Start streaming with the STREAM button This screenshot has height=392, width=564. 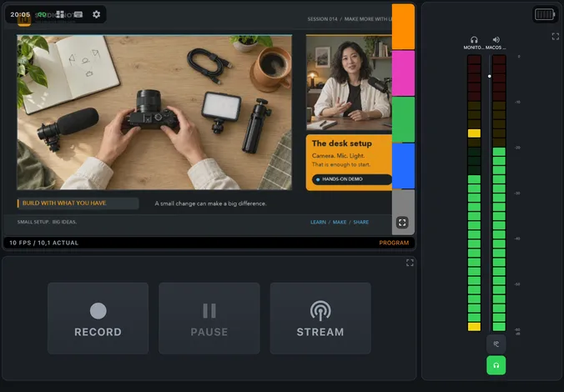point(320,319)
